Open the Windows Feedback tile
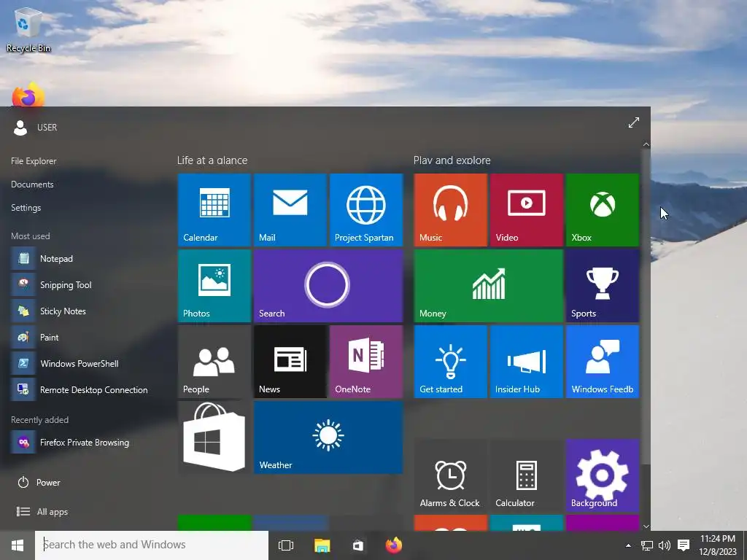The height and width of the screenshot is (560, 747). 603,362
